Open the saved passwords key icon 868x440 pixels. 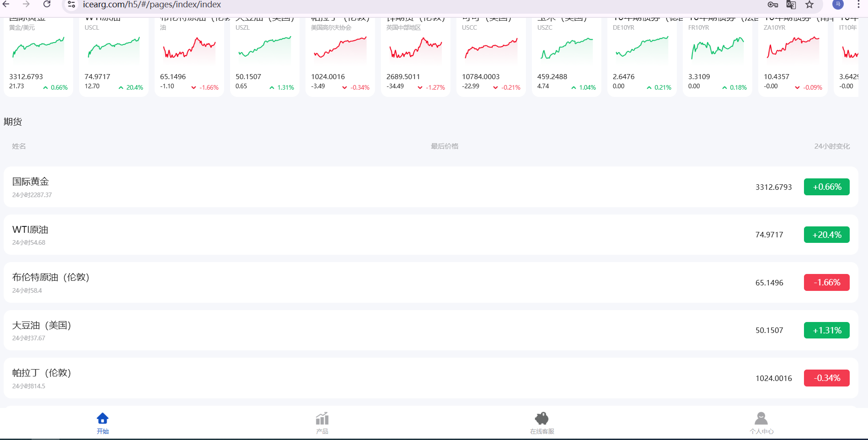773,5
